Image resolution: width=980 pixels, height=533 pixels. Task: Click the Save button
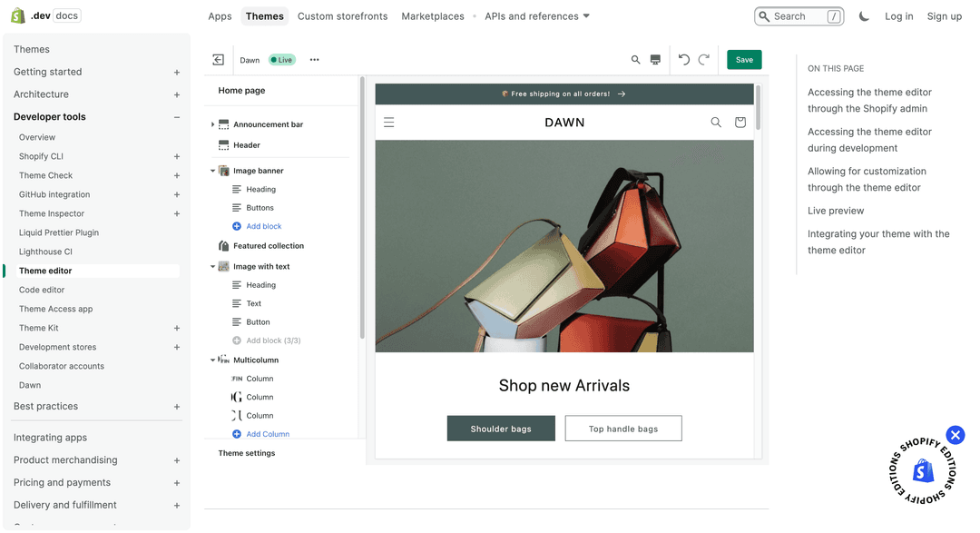click(744, 59)
